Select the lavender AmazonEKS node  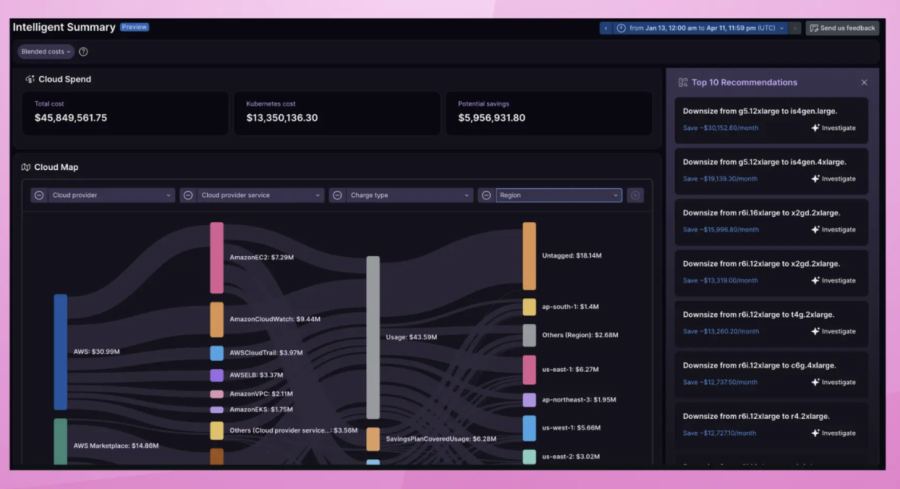click(216, 410)
